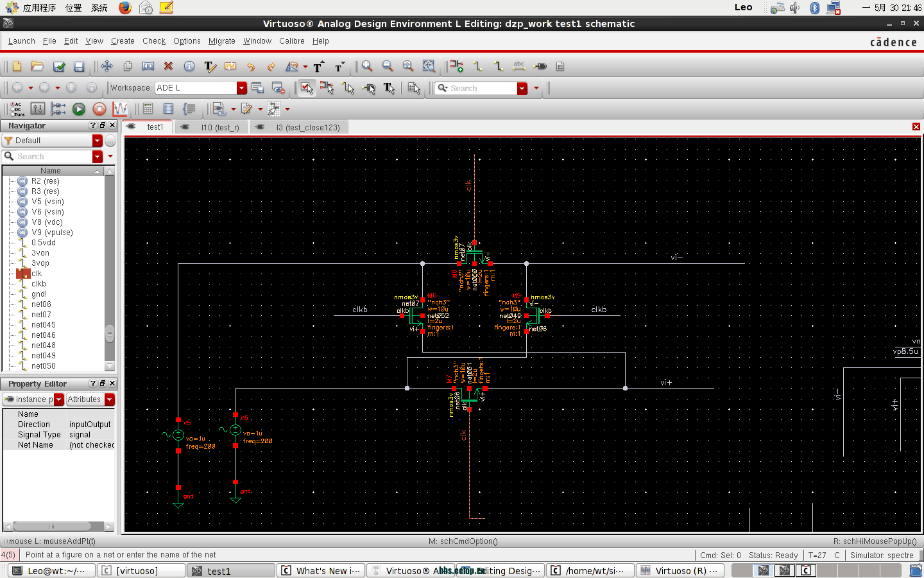Select the Trans analysis radio button
Image resolution: width=924 pixels, height=578 pixels.
(x=12, y=114)
